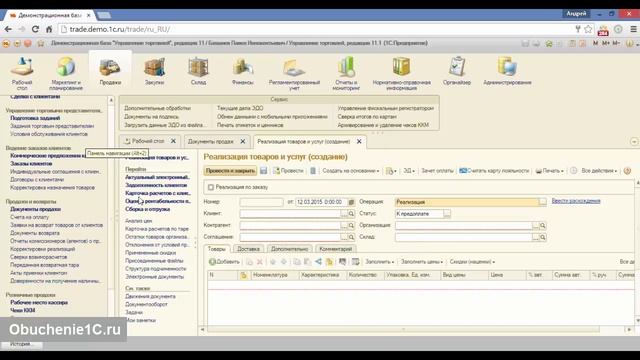Open the Заполнить dropdown
Image resolution: width=640 pixels, height=360 pixels.
[379, 262]
